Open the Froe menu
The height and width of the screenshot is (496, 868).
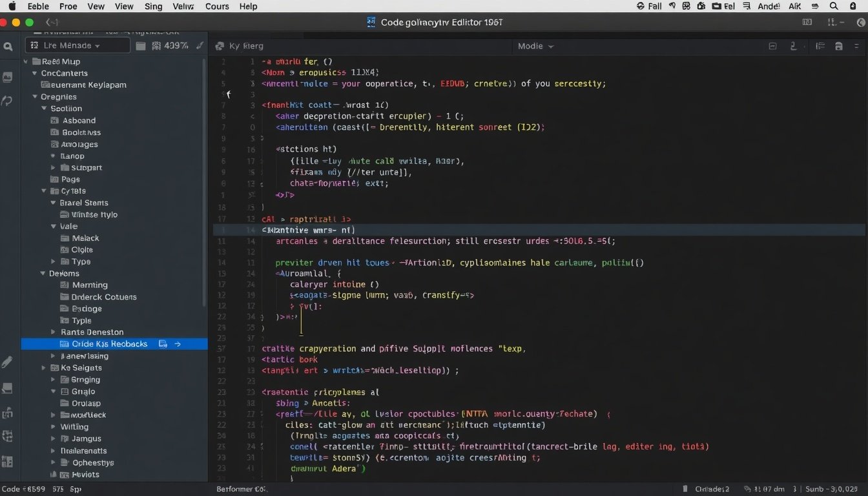tap(68, 6)
